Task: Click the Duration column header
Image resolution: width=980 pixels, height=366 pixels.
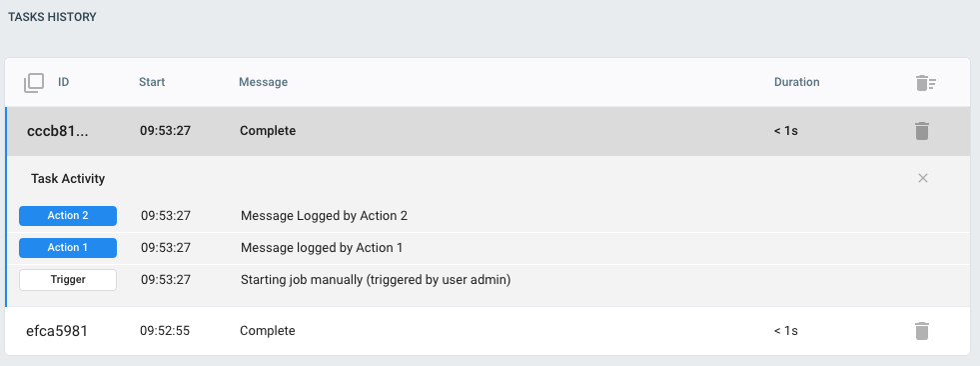Action: coord(797,82)
